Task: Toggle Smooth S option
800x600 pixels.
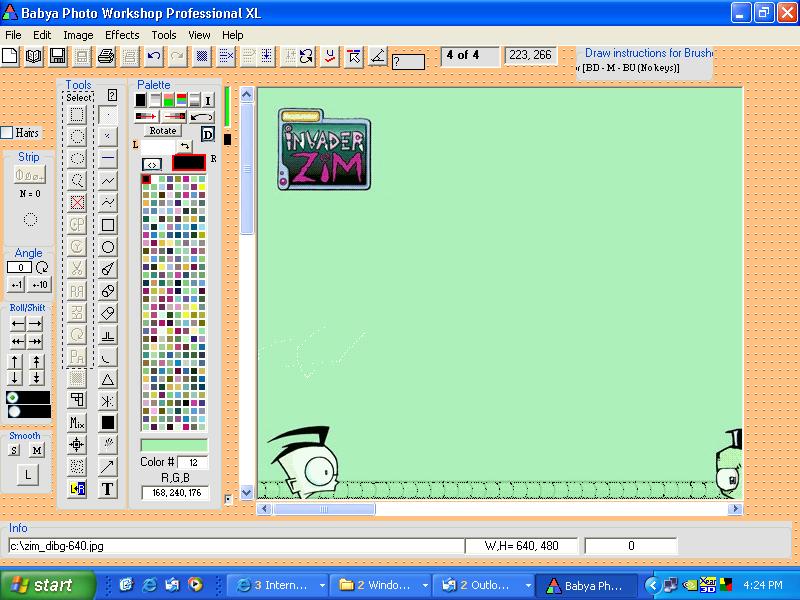Action: (x=14, y=450)
